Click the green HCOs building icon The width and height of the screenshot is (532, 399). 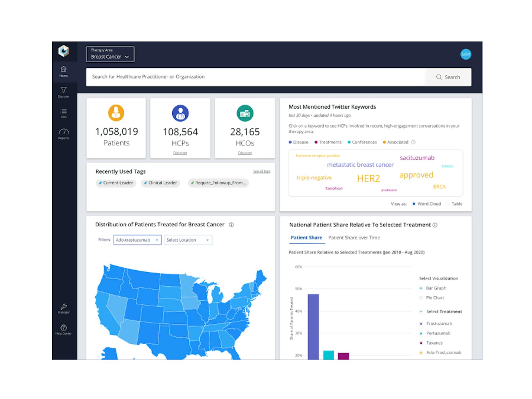(245, 113)
